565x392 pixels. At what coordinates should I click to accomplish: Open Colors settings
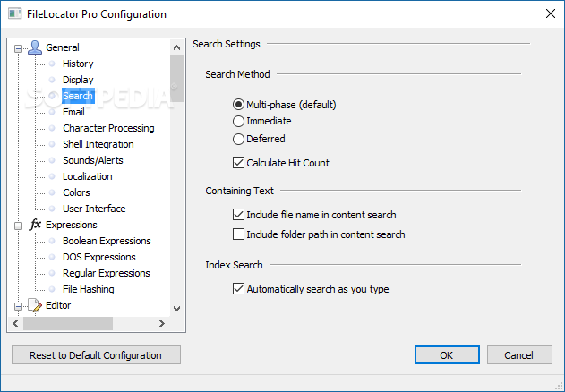point(76,192)
